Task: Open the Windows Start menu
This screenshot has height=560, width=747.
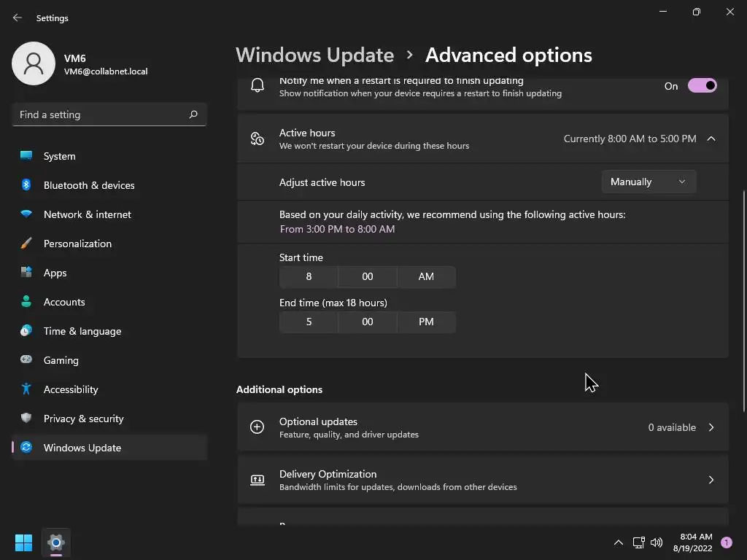Action: click(24, 542)
